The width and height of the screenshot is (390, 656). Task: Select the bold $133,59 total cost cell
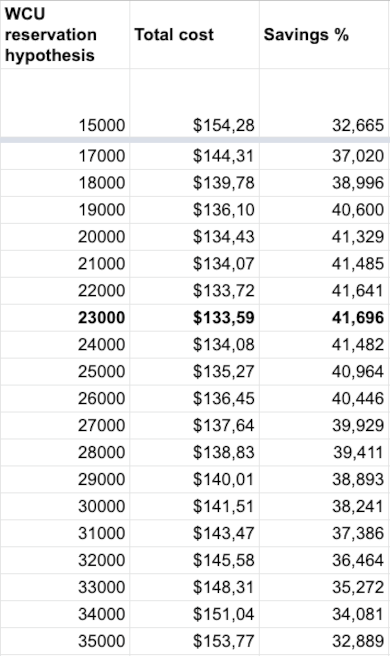[x=194, y=318]
